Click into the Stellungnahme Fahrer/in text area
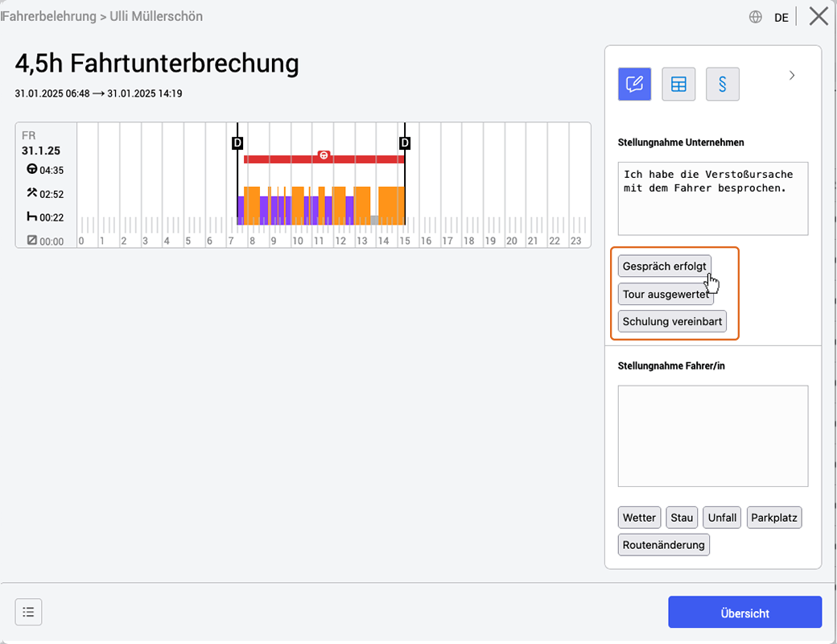The height and width of the screenshot is (644, 837). coord(712,436)
